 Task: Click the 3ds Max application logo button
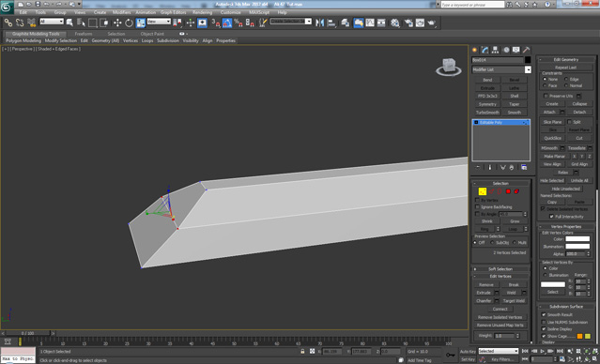coord(7,7)
